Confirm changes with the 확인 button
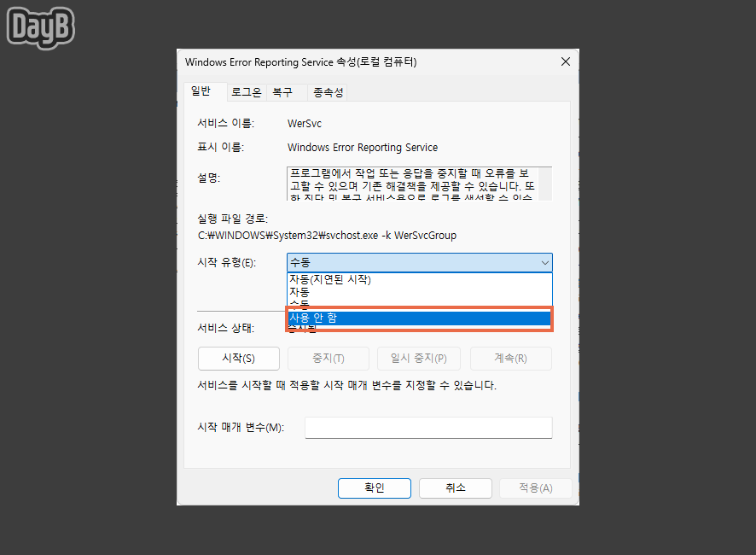The width and height of the screenshot is (756, 555). [374, 488]
